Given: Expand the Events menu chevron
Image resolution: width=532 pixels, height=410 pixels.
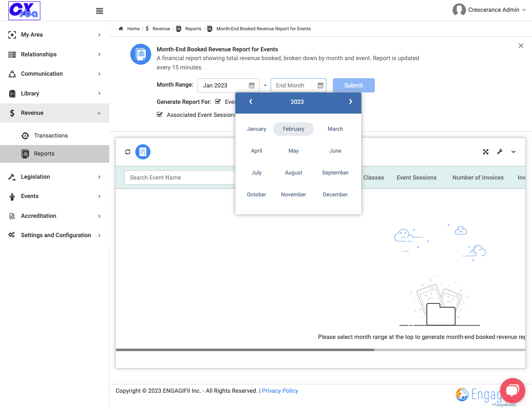Looking at the screenshot, I should [99, 196].
